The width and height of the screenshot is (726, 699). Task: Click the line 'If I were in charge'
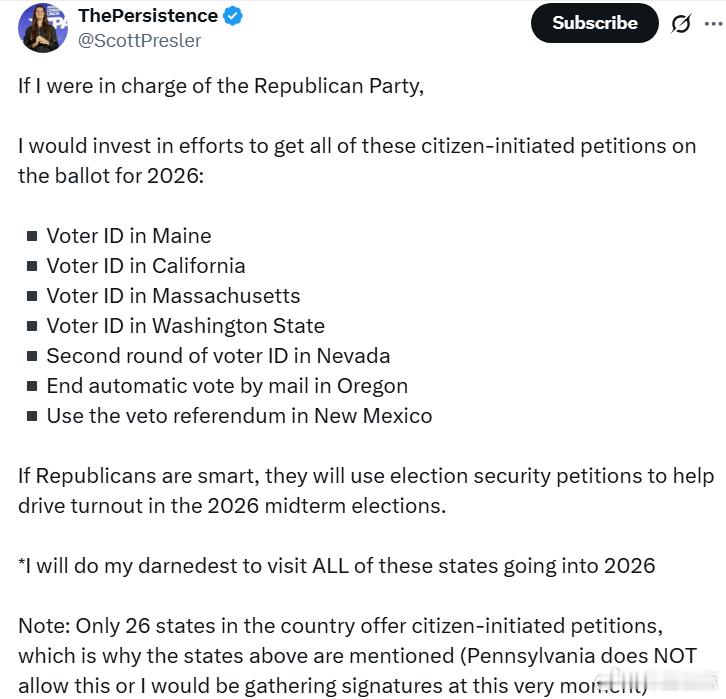click(x=221, y=86)
